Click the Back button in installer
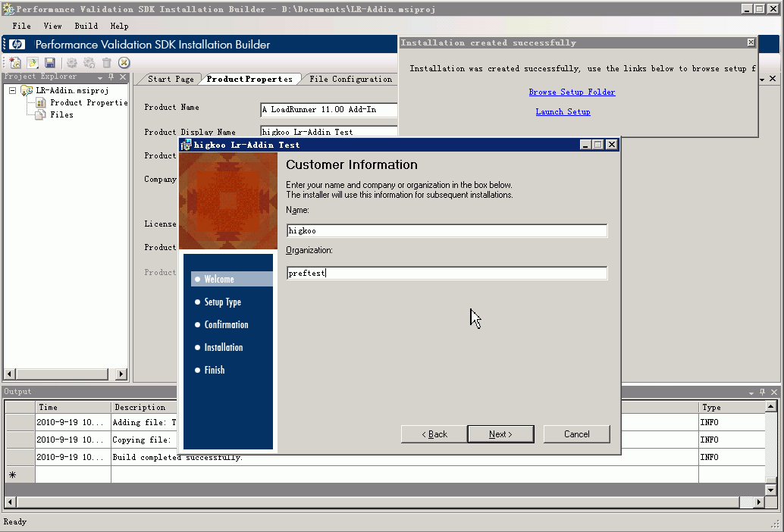Screen dimensions: 784x532 [x=434, y=434]
